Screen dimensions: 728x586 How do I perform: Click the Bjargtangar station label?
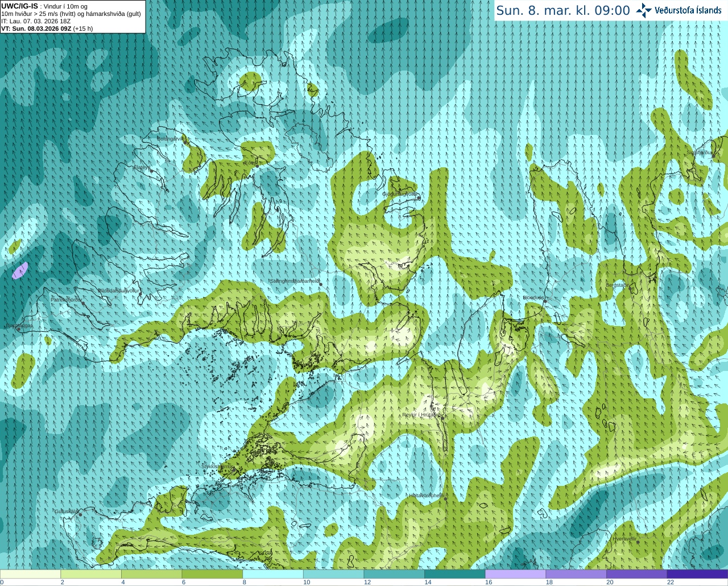coord(19,325)
